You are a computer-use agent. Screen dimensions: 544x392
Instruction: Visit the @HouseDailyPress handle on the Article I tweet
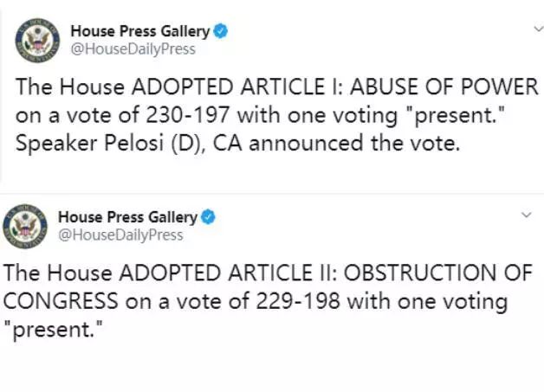133,48
